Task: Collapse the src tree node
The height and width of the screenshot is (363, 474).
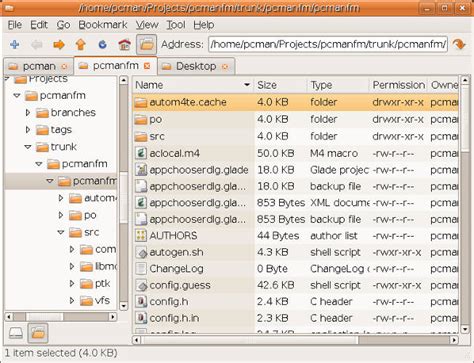Action: pos(61,232)
